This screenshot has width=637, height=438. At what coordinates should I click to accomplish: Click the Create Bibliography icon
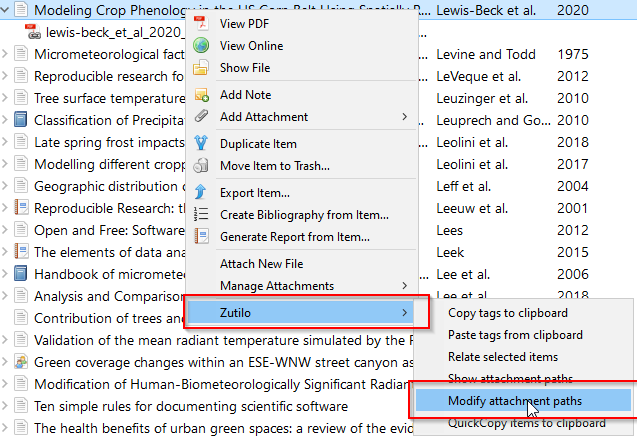tap(201, 214)
